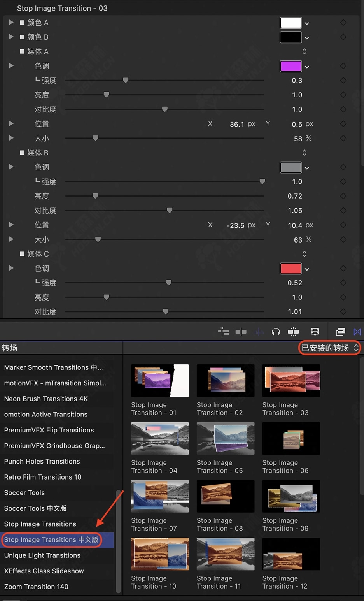Viewport: 364px width, 601px height.
Task: Toggle the 颜色 A square checkbox
Action: tap(22, 23)
